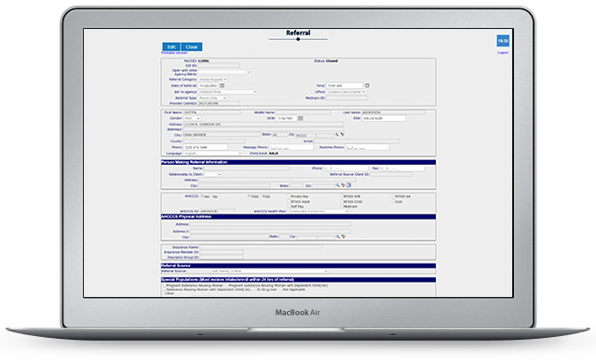Click the Referral Source Client ID field
The image size is (596, 364).
pos(391,174)
